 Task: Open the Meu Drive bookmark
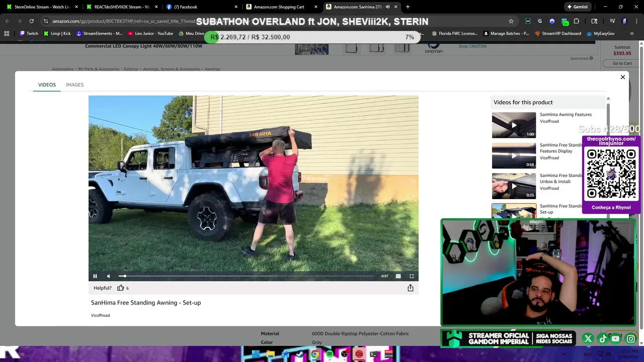pyautogui.click(x=191, y=34)
